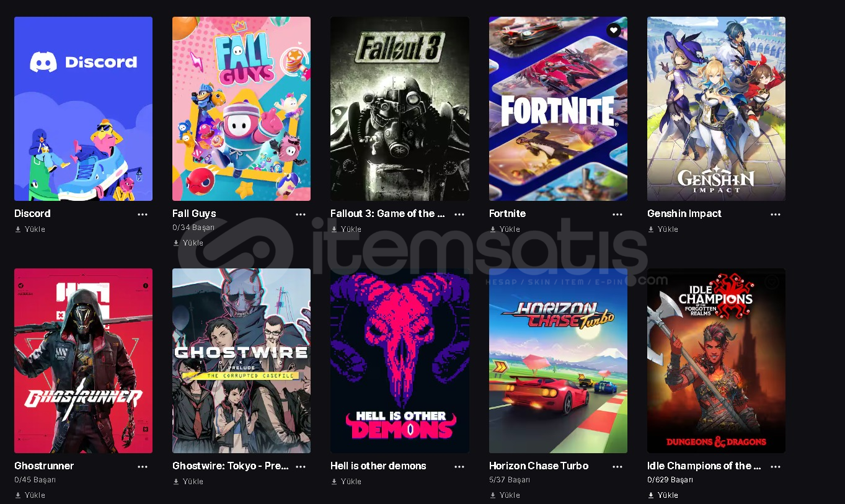845x504 pixels.
Task: Expand options menu next to Fortnite title
Action: coord(617,214)
